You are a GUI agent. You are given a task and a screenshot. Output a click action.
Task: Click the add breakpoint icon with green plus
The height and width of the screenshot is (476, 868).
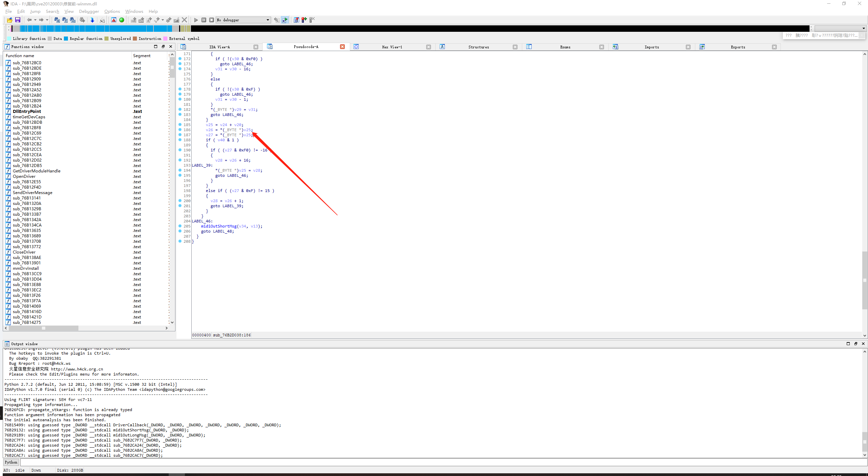pos(304,20)
